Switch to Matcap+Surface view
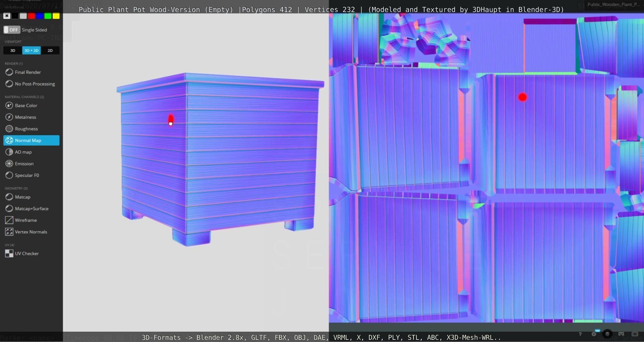This screenshot has height=342, width=644. 31,209
